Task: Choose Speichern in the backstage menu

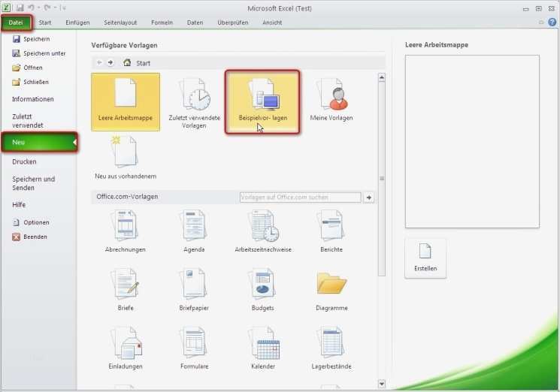Action: (32, 39)
